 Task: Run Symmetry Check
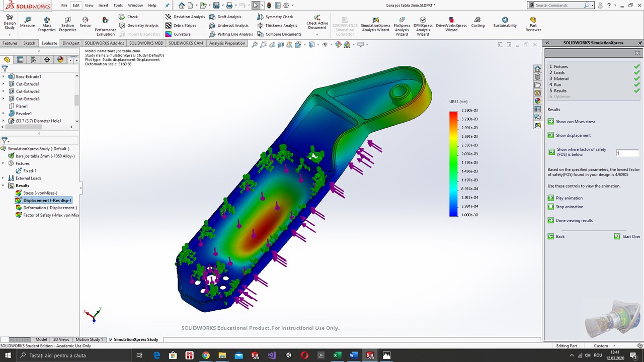click(x=275, y=17)
